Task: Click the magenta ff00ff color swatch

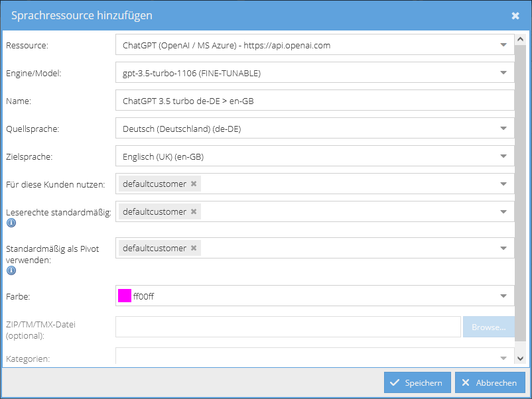Action: coord(125,296)
